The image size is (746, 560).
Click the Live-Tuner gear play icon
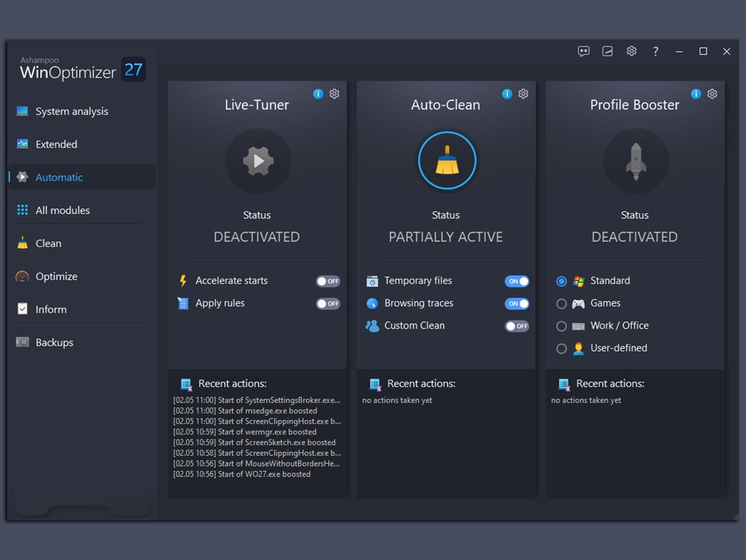pos(258,161)
